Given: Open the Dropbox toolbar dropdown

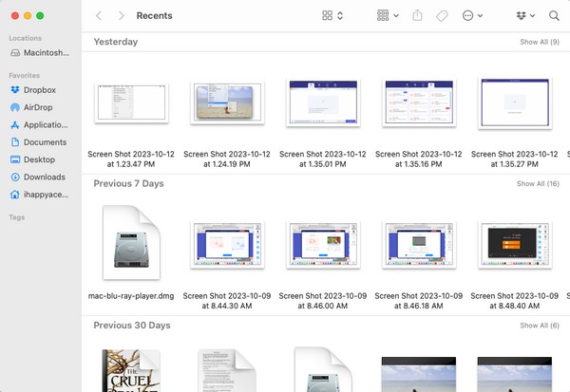Looking at the screenshot, I should pyautogui.click(x=524, y=16).
